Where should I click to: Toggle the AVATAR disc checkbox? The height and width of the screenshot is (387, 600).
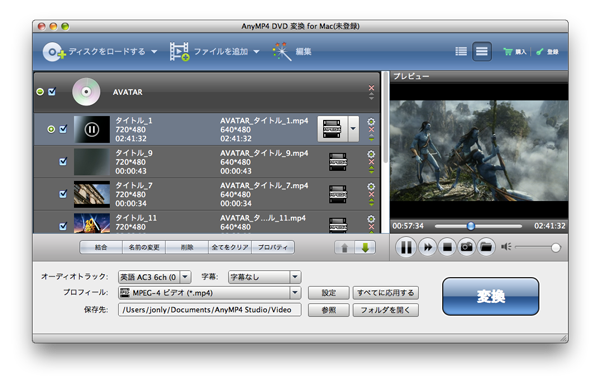52,91
